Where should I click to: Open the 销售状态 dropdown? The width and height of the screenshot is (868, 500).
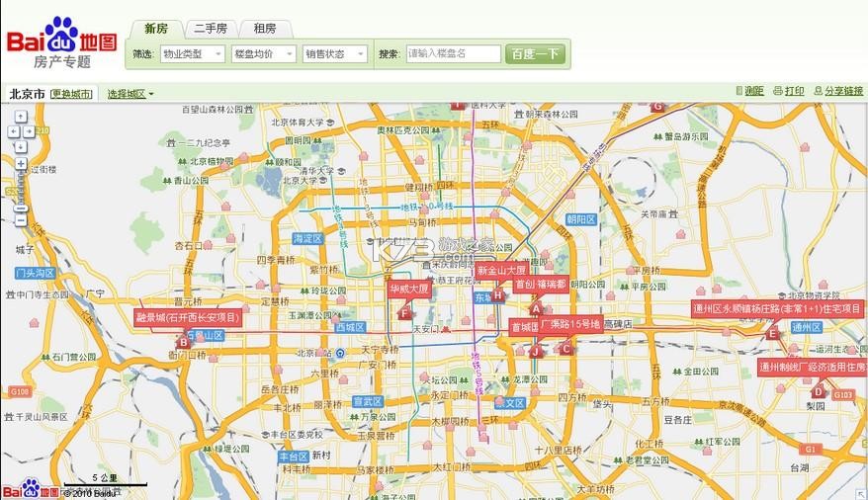pyautogui.click(x=334, y=53)
